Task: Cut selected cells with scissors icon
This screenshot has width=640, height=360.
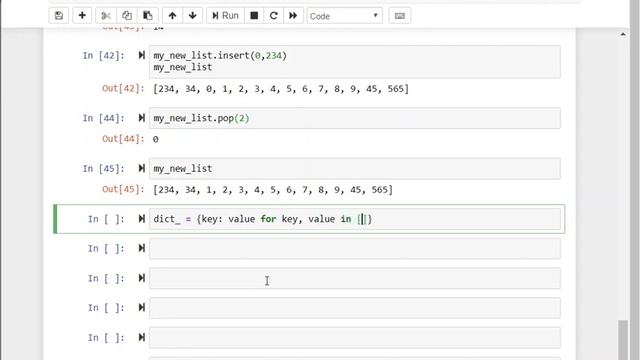Action: 106,16
